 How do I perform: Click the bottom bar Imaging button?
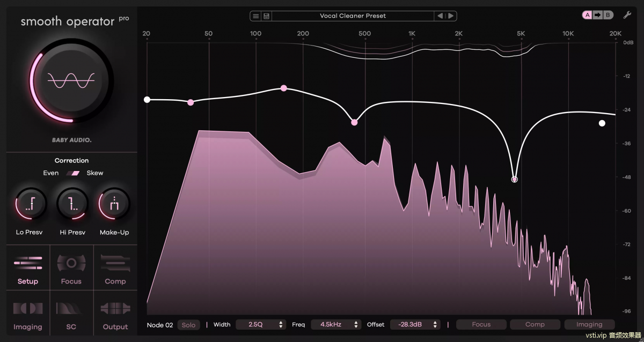pos(589,325)
